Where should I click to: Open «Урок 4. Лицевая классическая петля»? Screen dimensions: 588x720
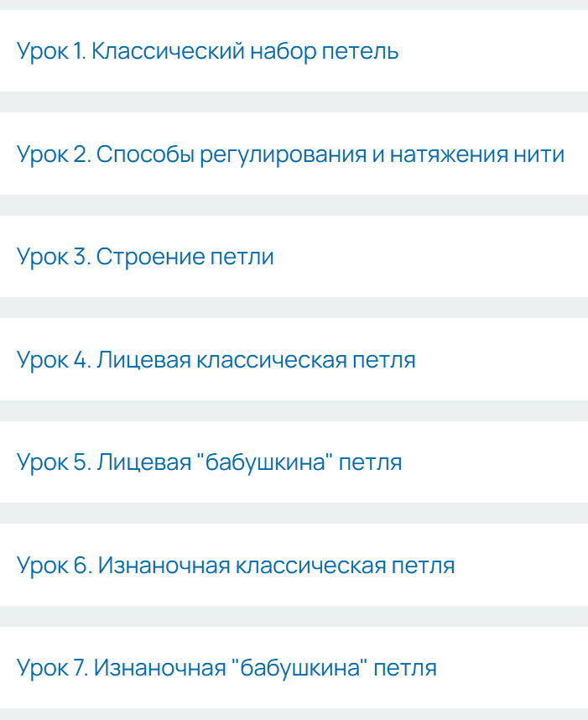pos(216,360)
